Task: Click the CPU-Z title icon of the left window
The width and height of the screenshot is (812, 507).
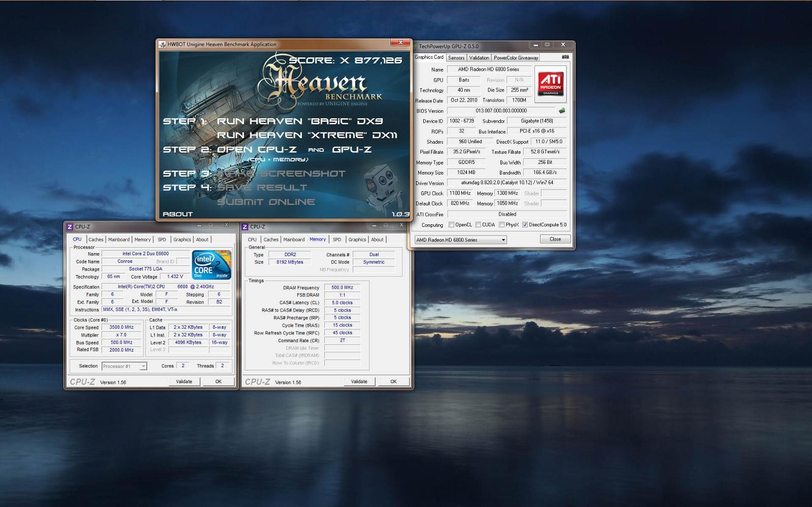Action: [x=70, y=227]
